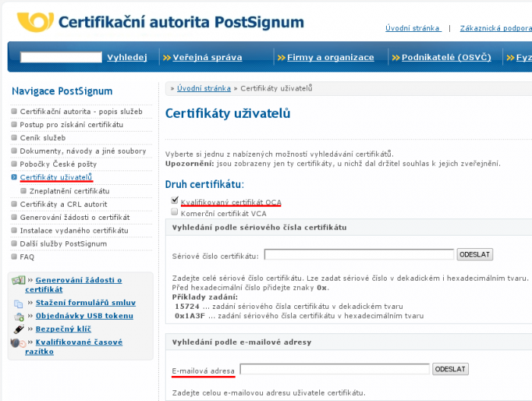
Task: Uncheck Kvalifikovaný certifikát QCA checkbox
Action: point(175,200)
